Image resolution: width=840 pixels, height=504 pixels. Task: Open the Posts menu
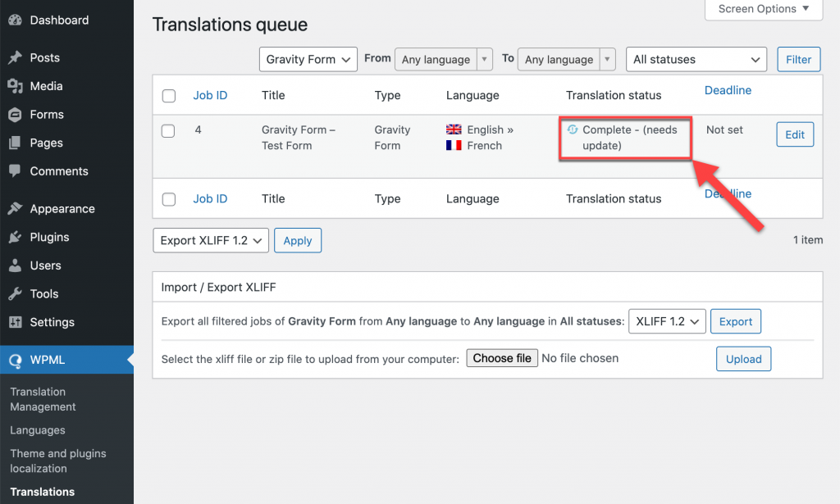pyautogui.click(x=45, y=58)
